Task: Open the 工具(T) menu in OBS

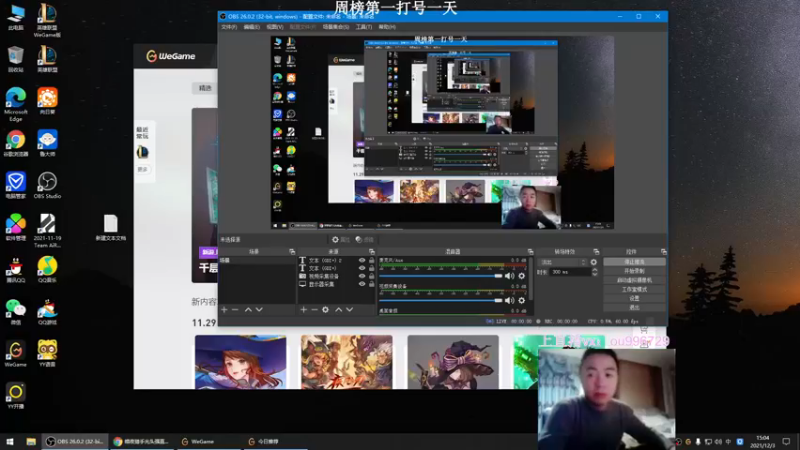Action: [x=363, y=27]
